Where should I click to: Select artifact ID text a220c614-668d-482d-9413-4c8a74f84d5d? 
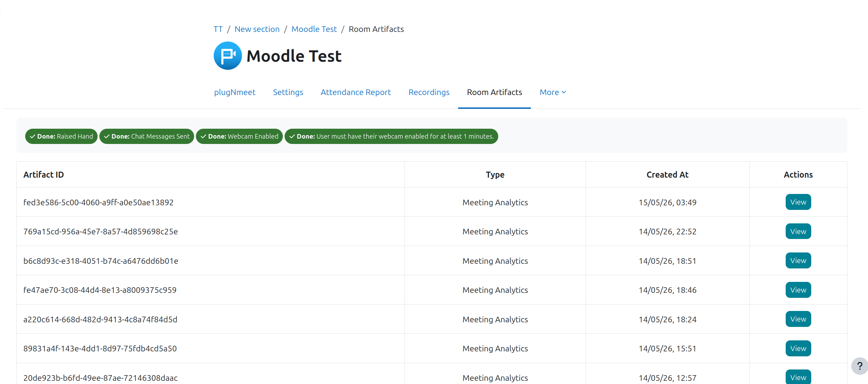tap(100, 319)
